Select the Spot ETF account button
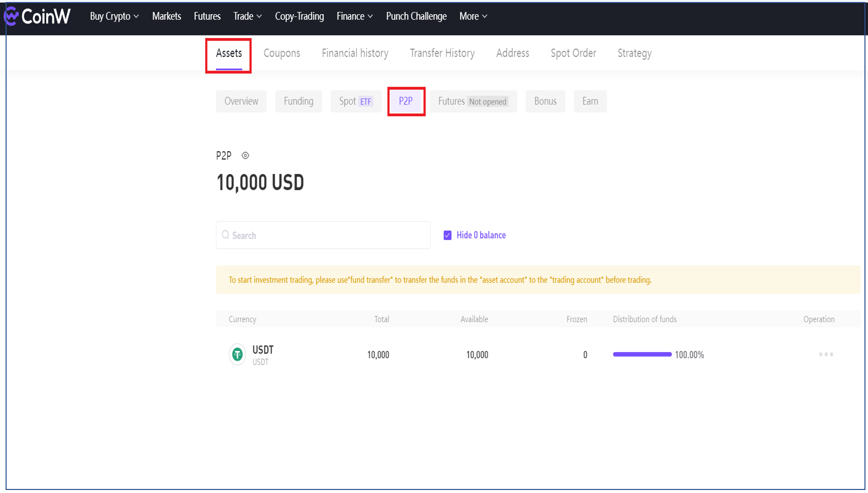 (x=356, y=101)
